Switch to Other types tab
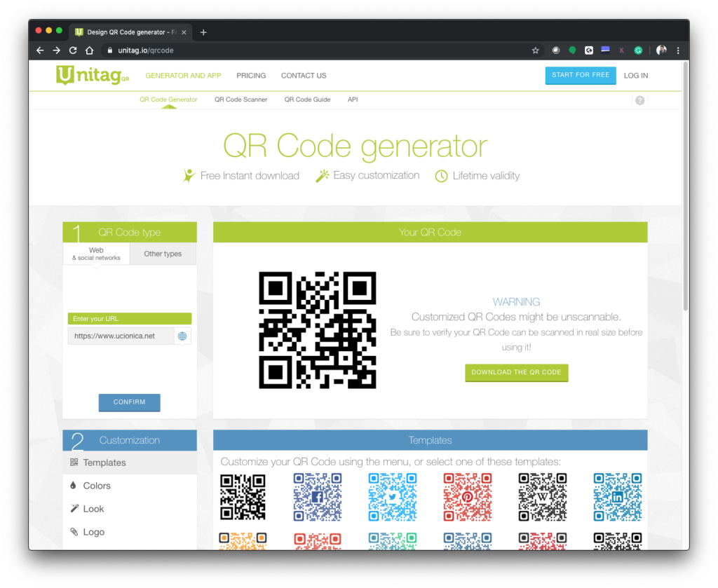This screenshot has width=718, height=588. [x=163, y=254]
